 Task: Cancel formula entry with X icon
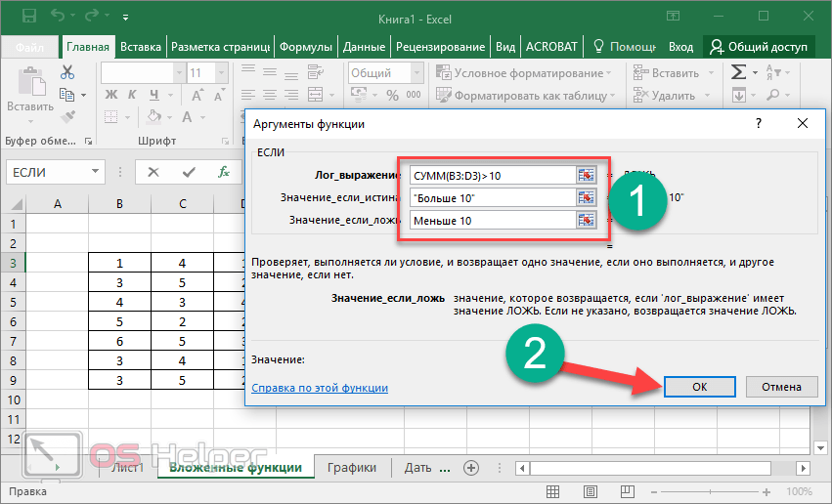[153, 172]
